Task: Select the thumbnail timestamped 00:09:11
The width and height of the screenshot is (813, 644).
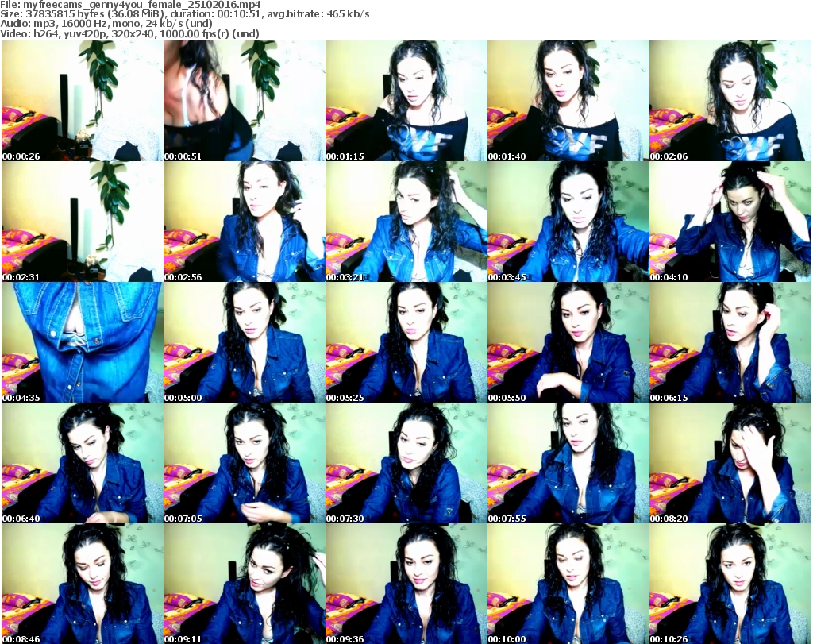Action: pyautogui.click(x=245, y=584)
